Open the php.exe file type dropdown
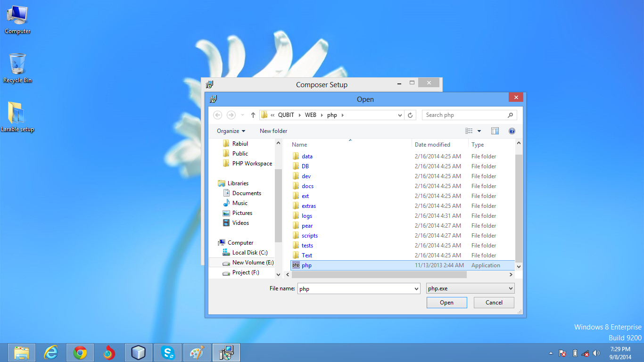Screen dimensions: 644x362 (511, 288)
